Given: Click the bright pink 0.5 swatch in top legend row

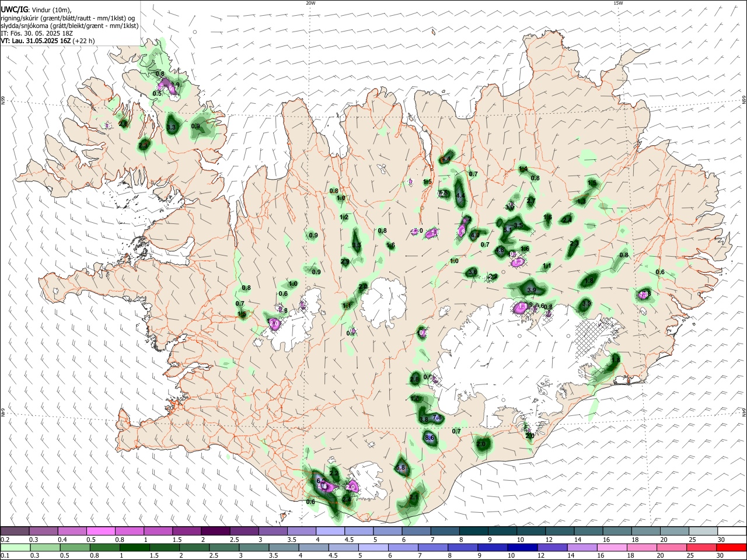Looking at the screenshot, I should (x=101, y=531).
